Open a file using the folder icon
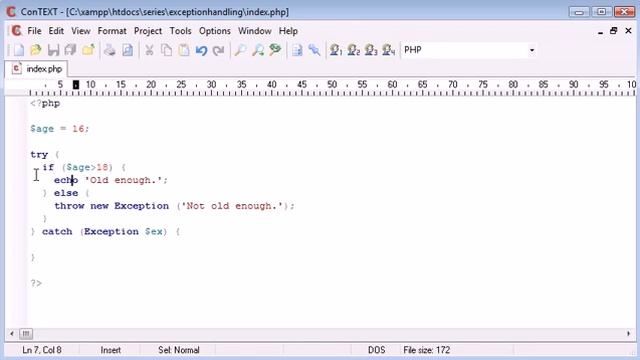The width and height of the screenshot is (640, 360). [36, 50]
